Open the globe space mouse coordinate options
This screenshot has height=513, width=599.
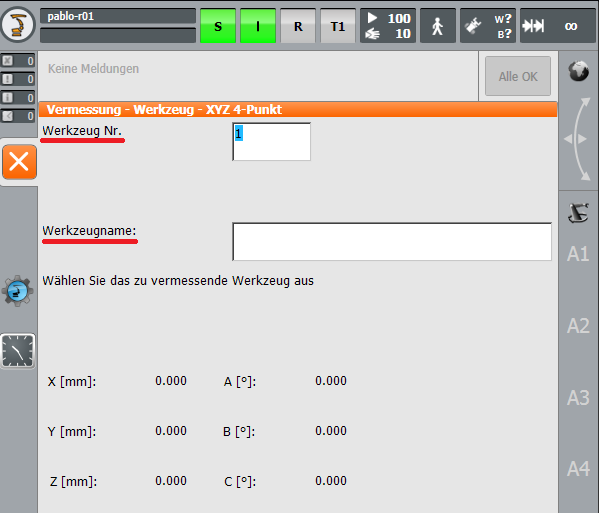pos(578,71)
